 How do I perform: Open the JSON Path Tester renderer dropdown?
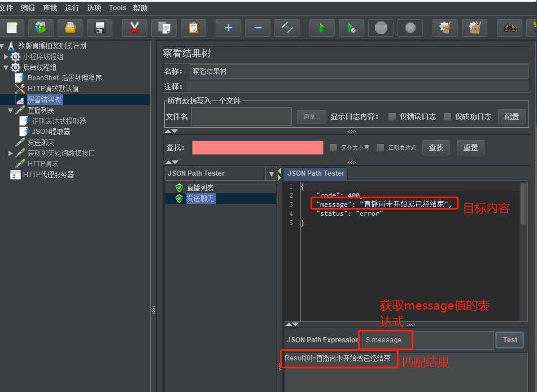[271, 174]
